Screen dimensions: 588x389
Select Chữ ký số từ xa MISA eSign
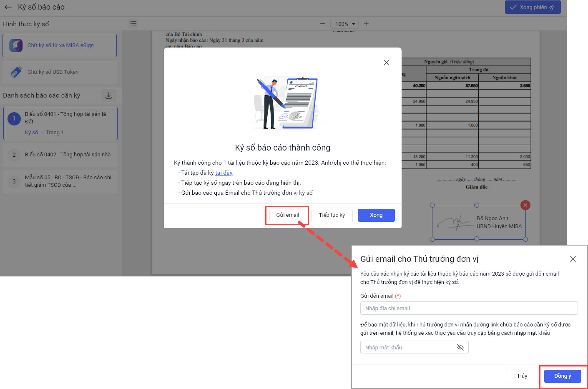pyautogui.click(x=60, y=45)
